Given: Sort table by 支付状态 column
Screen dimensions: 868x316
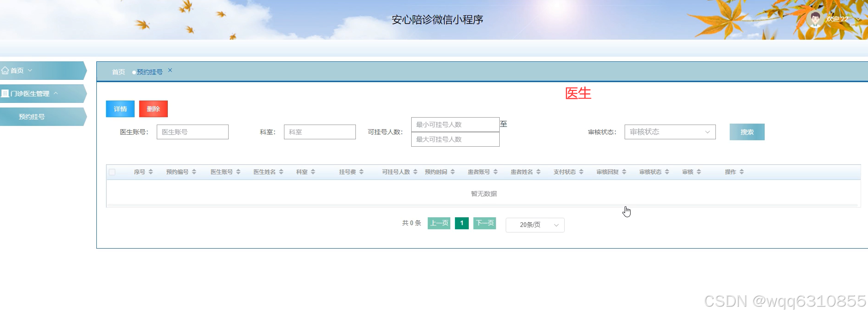Looking at the screenshot, I should tap(581, 172).
